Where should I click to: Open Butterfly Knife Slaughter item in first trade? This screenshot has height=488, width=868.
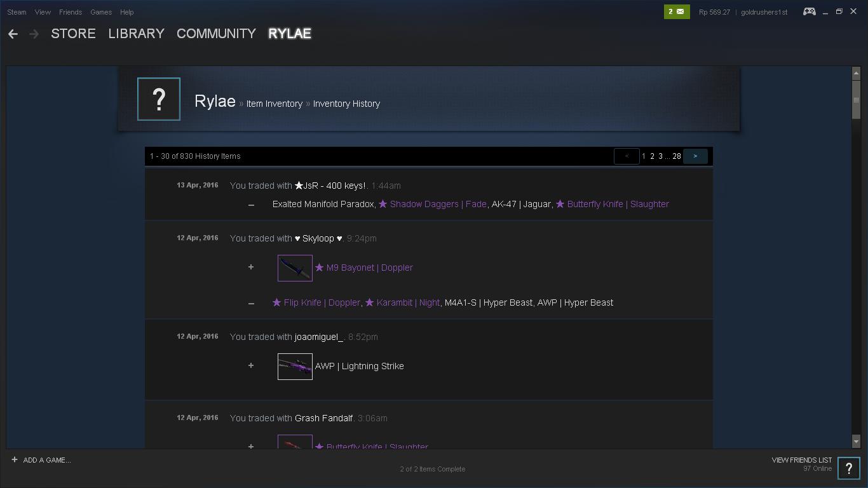point(617,204)
